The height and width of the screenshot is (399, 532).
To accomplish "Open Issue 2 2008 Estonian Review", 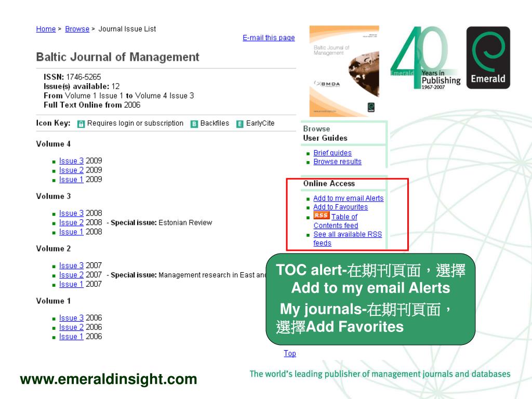I will (71, 222).
